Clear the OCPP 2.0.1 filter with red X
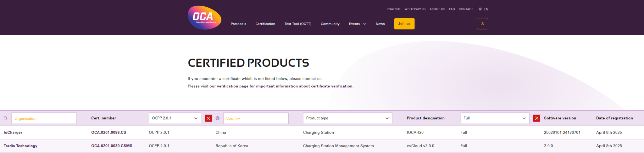Viewport: 644px width, 153px height. coord(208,118)
